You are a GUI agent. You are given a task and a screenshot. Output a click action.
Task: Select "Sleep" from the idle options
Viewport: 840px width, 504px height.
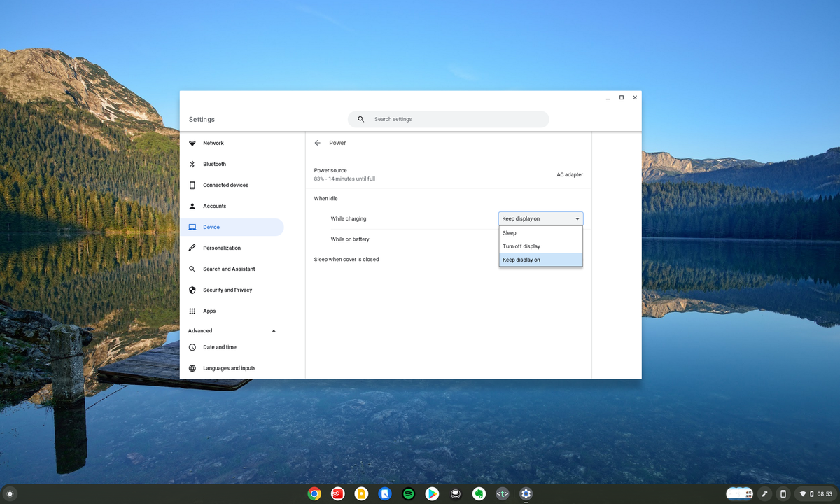coord(521,232)
